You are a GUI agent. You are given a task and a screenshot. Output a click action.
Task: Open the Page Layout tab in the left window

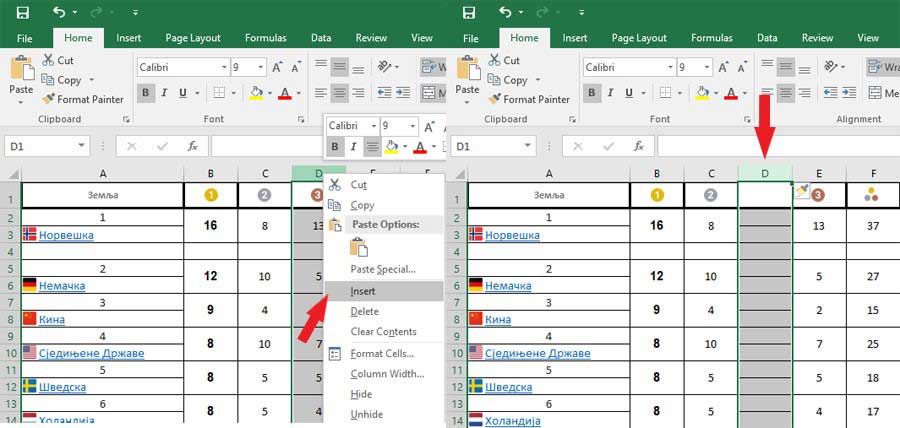pyautogui.click(x=193, y=38)
